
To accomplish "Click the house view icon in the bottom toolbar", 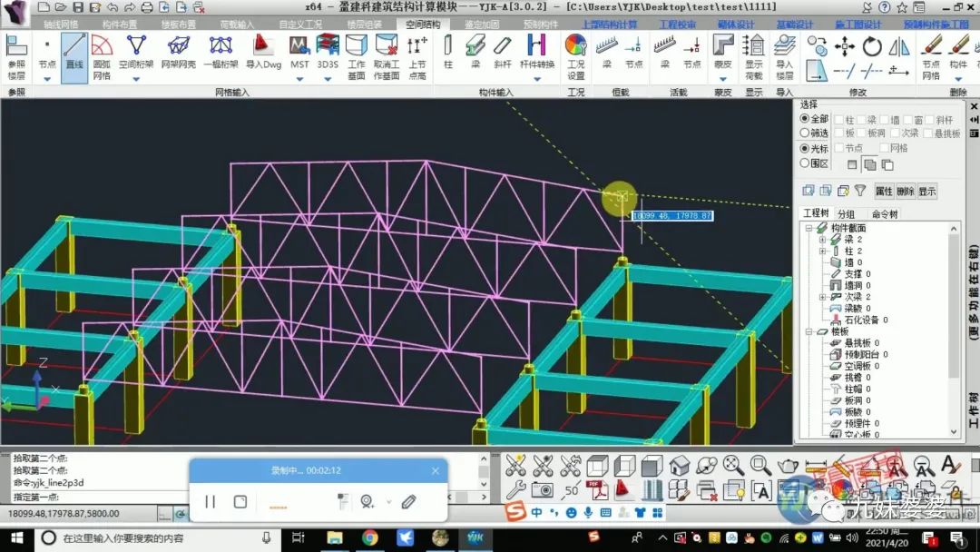I will tap(679, 465).
